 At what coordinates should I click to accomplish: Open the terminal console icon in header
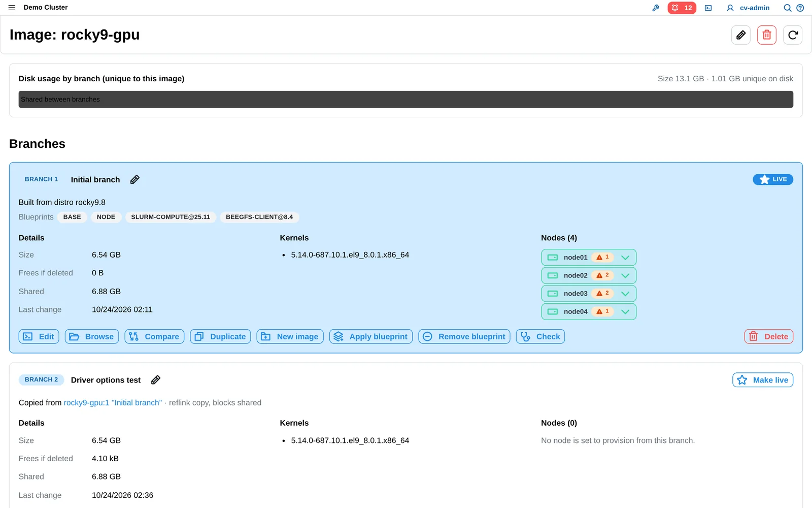(708, 8)
